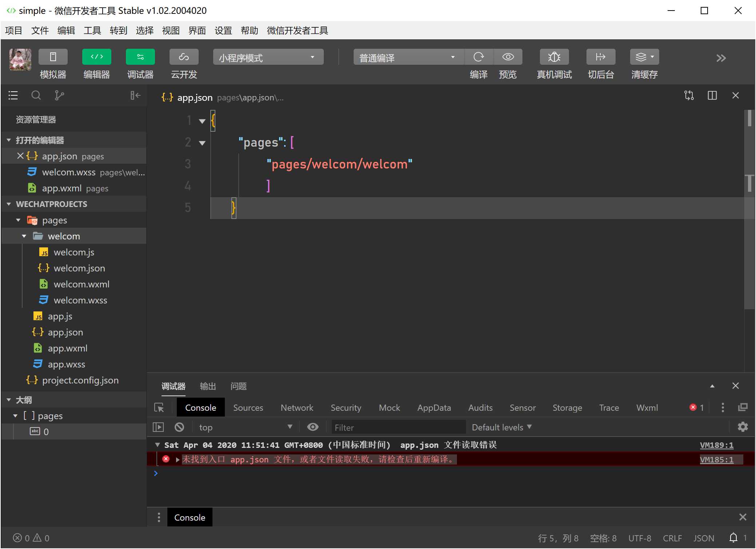Select welcom.wxss in open editors
The image size is (756, 549).
(x=74, y=172)
